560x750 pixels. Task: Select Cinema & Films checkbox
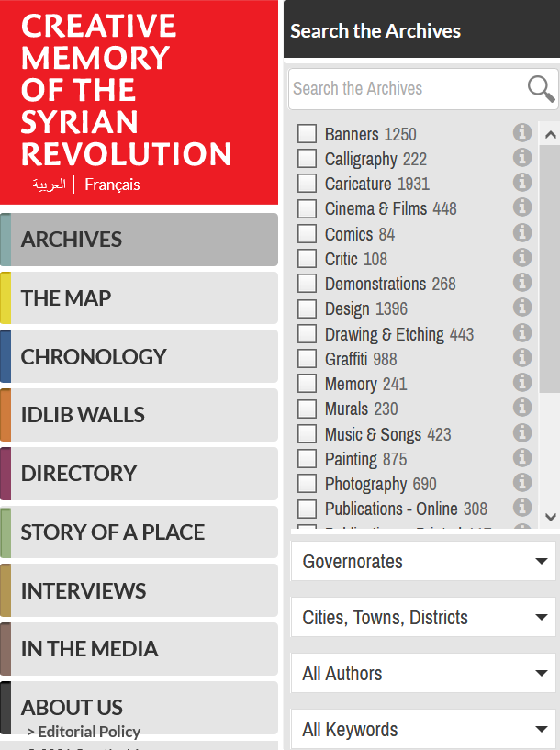coord(307,208)
